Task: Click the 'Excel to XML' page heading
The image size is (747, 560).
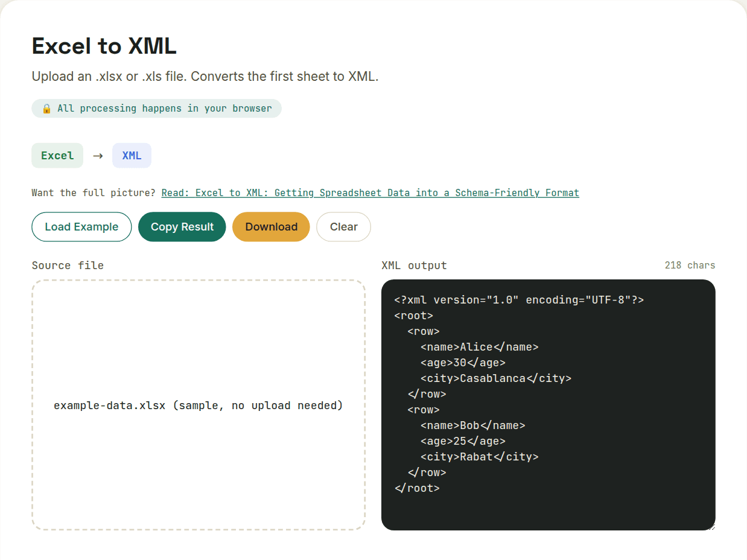Action: 104,46
